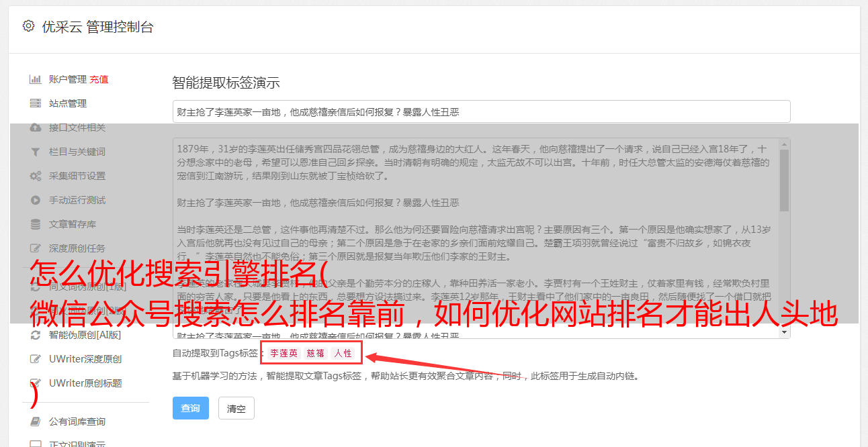The width and height of the screenshot is (868, 447).
Task: Click the 清空 button
Action: [x=236, y=408]
